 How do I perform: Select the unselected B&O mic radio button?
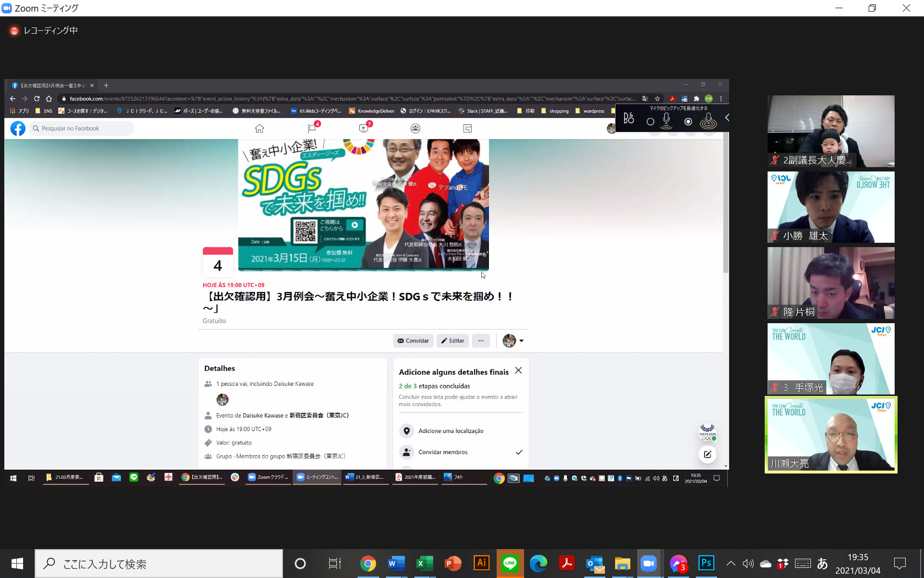[650, 122]
